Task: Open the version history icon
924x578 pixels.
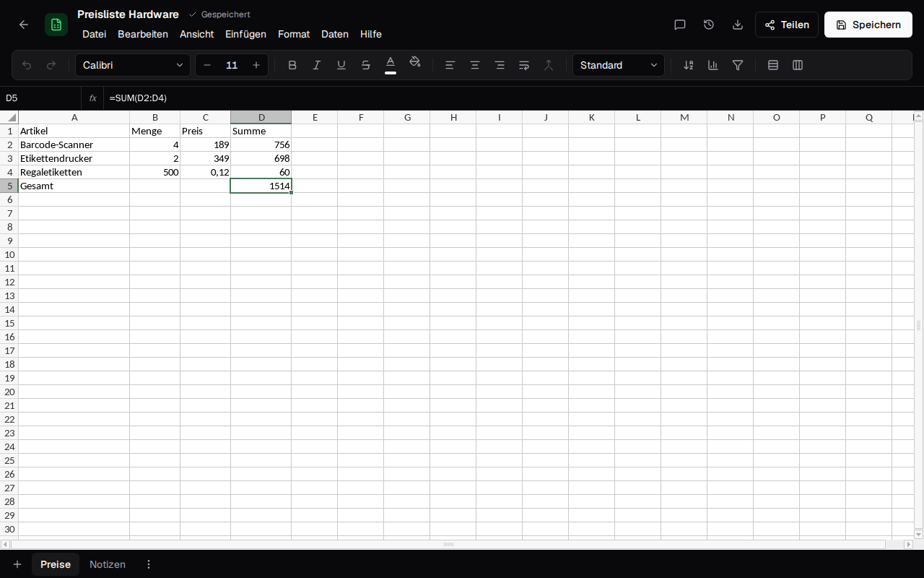Action: pyautogui.click(x=709, y=25)
